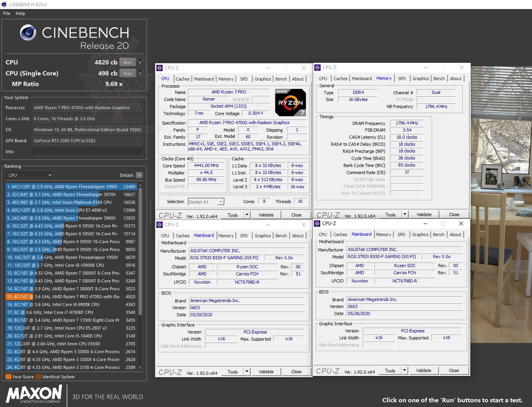
Task: Click the Ryzen 7 logo in CPU-Z
Action: point(290,103)
